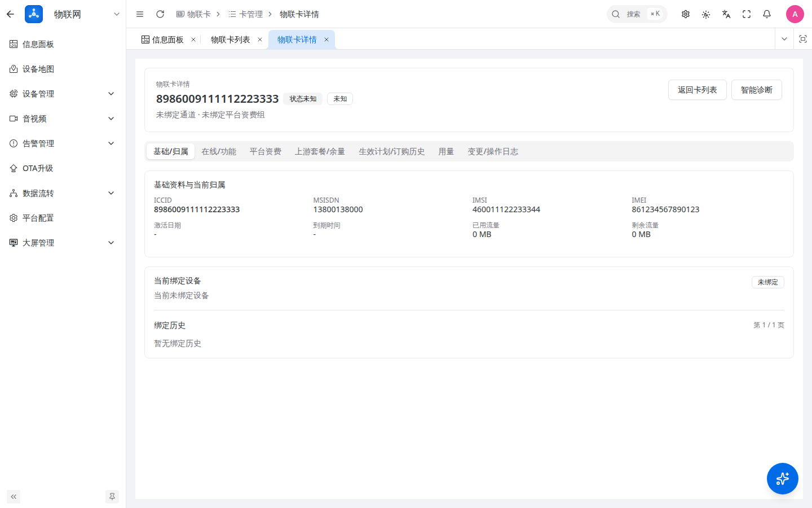Close the 信息面板 page tab
This screenshot has width=812, height=508.
coord(193,40)
